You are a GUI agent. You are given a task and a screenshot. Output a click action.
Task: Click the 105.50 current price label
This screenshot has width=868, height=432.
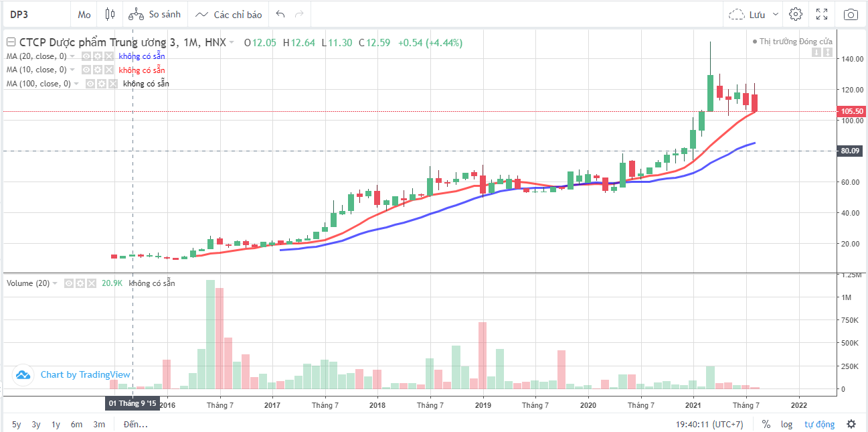click(850, 112)
